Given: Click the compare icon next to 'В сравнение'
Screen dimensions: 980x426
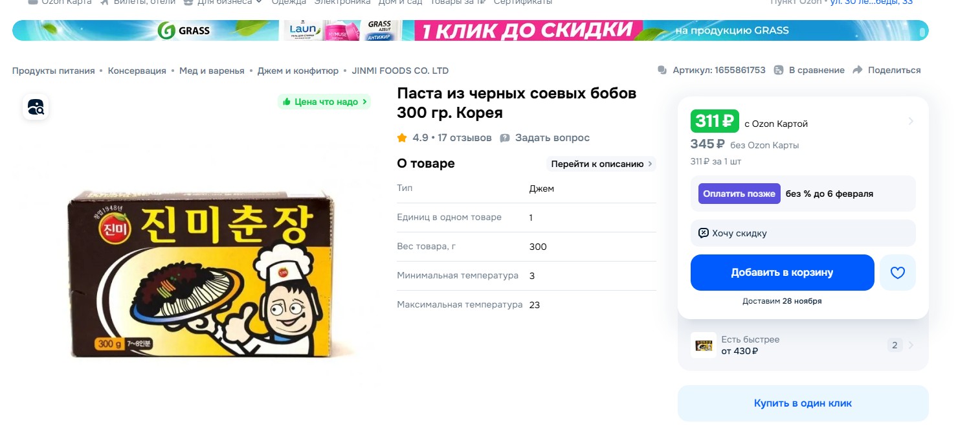Looking at the screenshot, I should pyautogui.click(x=779, y=70).
